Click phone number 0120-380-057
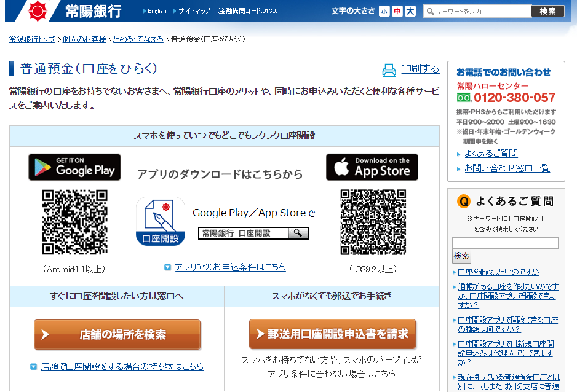Viewport: 577px width, 392px height. [x=514, y=98]
